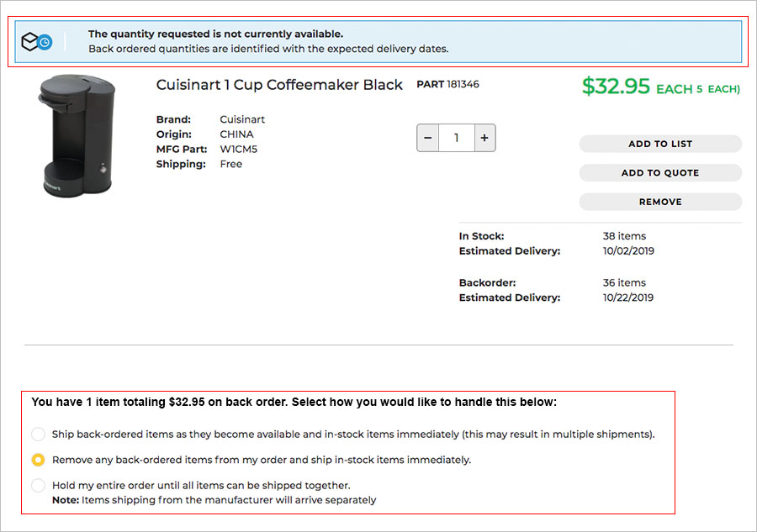Remove the coffeemaker from the cart
757x532 pixels.
660,202
